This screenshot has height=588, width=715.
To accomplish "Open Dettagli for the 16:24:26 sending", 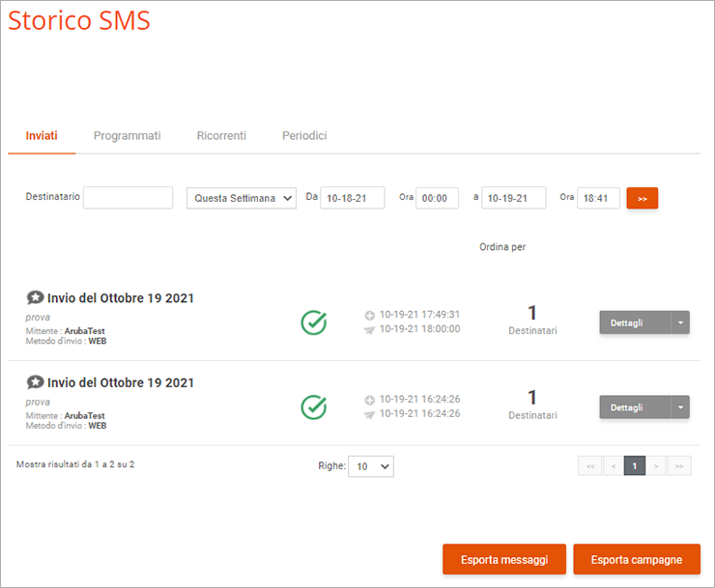I will pos(635,407).
